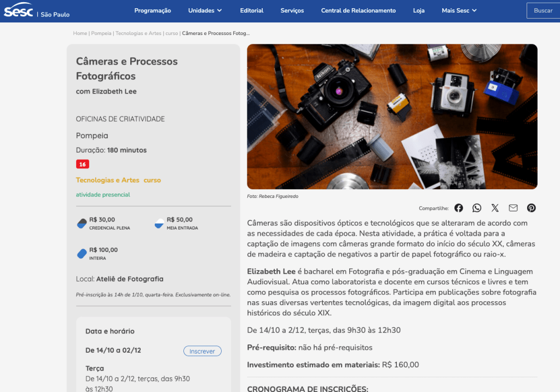560x392 pixels.
Task: Click the Meia Entrada price icon
Action: pos(159,223)
